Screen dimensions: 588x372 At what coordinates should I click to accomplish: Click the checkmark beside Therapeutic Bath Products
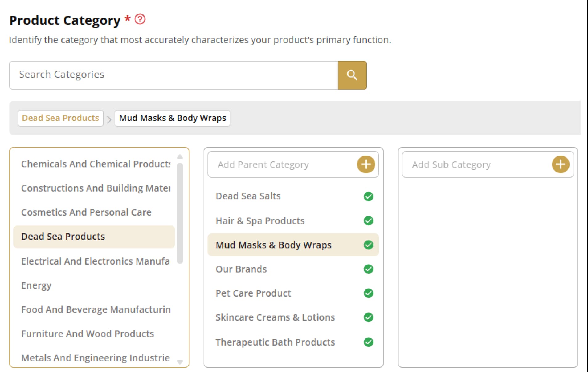tap(368, 342)
